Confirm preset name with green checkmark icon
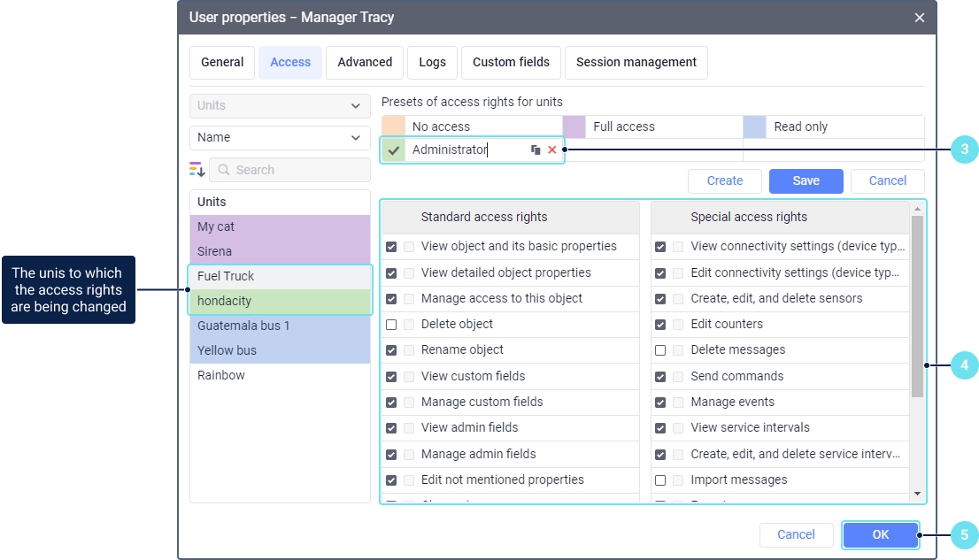The width and height of the screenshot is (979, 560). point(394,150)
